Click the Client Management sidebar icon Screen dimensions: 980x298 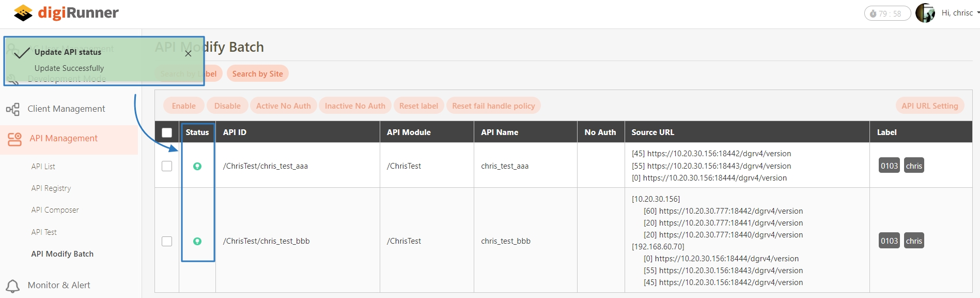click(x=13, y=109)
